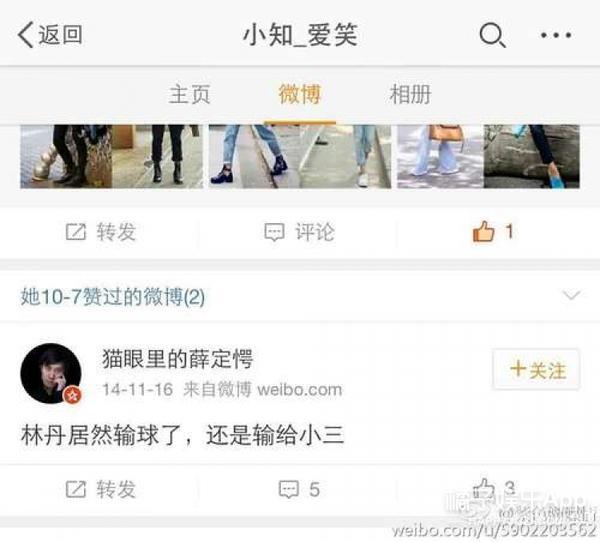This screenshot has width=600, height=542.
Task: View middle photo with blue jeans
Action: point(300,156)
